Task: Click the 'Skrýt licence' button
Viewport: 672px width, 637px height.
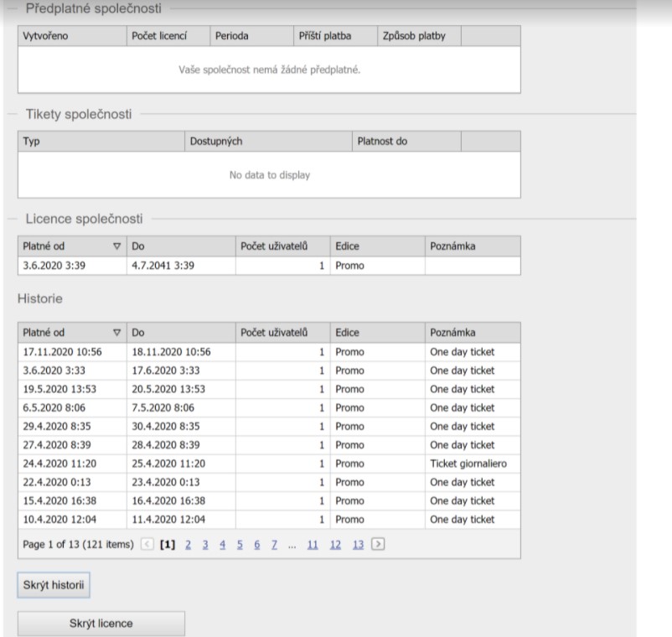Action: pyautogui.click(x=101, y=624)
